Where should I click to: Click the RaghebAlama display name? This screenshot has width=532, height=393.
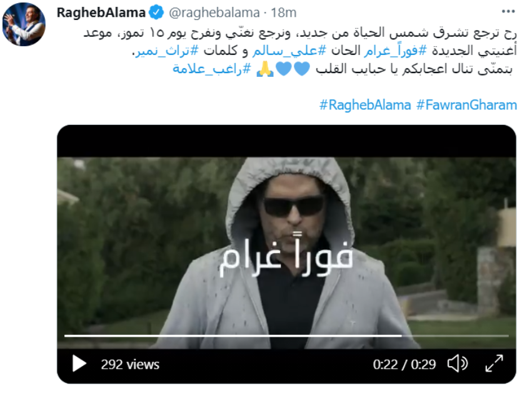click(x=101, y=12)
